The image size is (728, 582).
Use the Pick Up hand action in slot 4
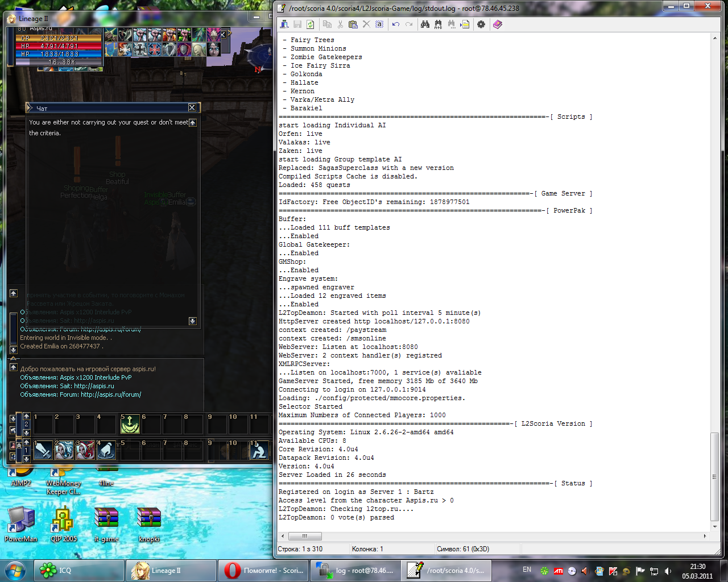[x=106, y=450]
